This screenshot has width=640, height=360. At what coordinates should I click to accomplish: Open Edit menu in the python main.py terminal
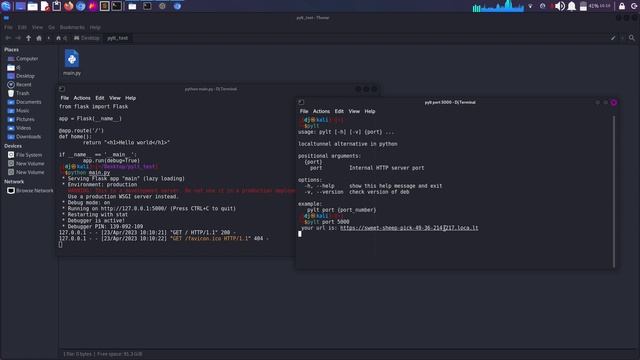click(100, 98)
